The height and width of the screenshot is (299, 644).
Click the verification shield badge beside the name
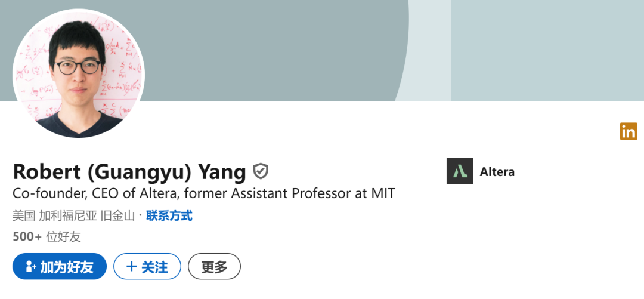tap(261, 172)
